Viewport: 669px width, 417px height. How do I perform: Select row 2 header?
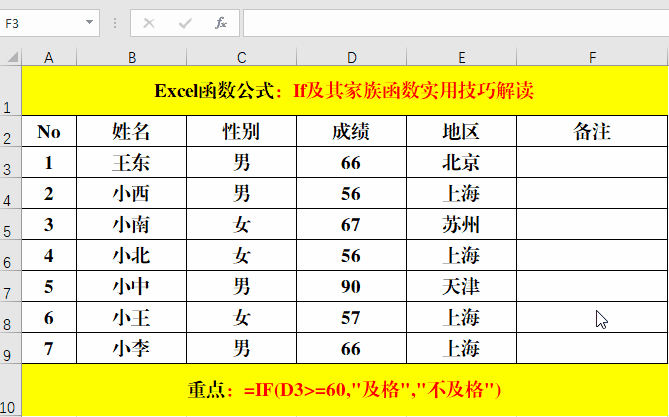[x=11, y=131]
